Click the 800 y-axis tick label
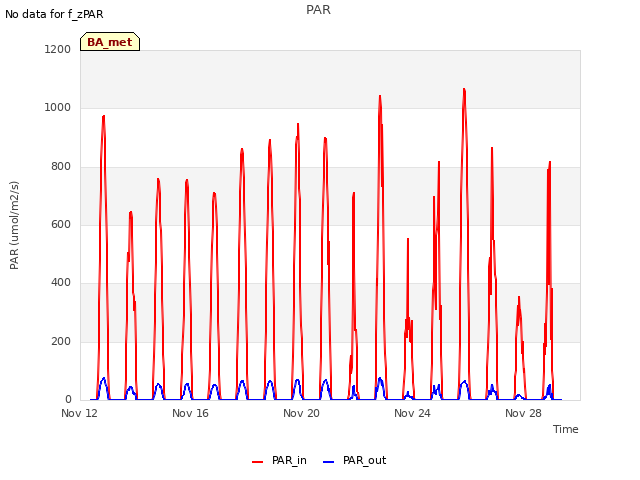Screen dimensions: 640x480 pyautogui.click(x=61, y=166)
